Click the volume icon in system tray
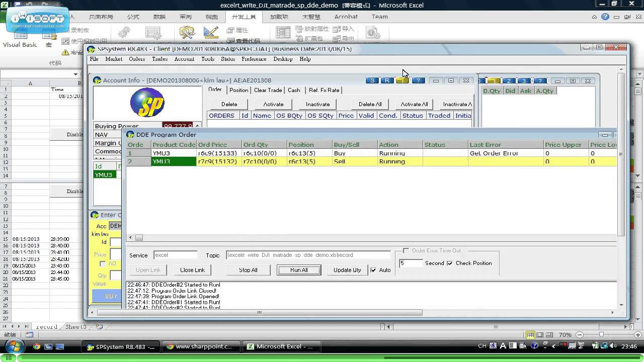The height and width of the screenshot is (362, 644). pyautogui.click(x=613, y=346)
